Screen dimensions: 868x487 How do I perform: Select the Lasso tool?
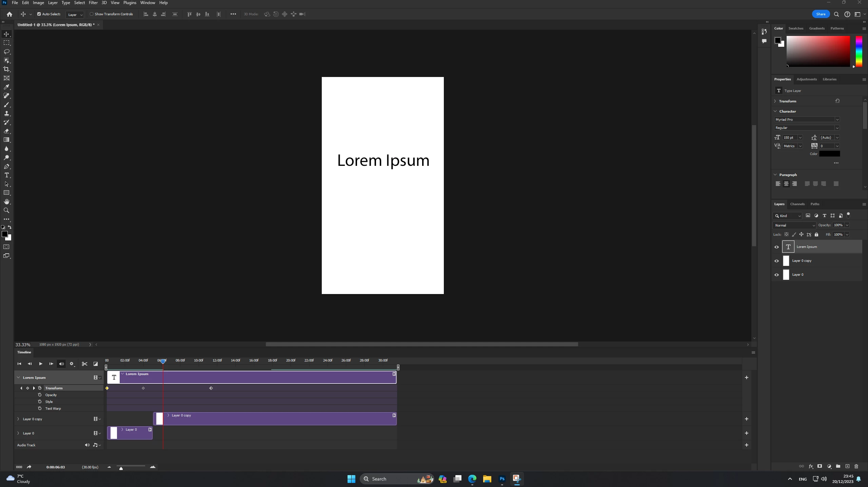6,52
